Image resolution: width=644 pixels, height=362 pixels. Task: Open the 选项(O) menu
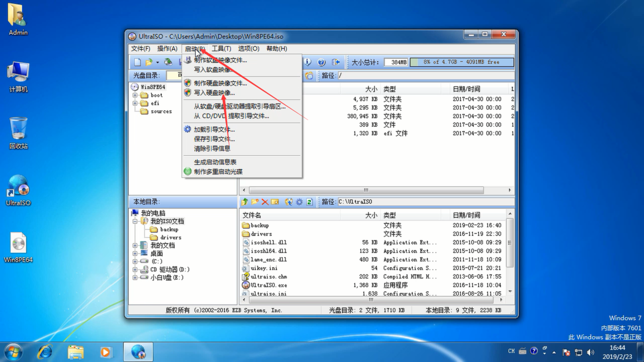point(249,48)
